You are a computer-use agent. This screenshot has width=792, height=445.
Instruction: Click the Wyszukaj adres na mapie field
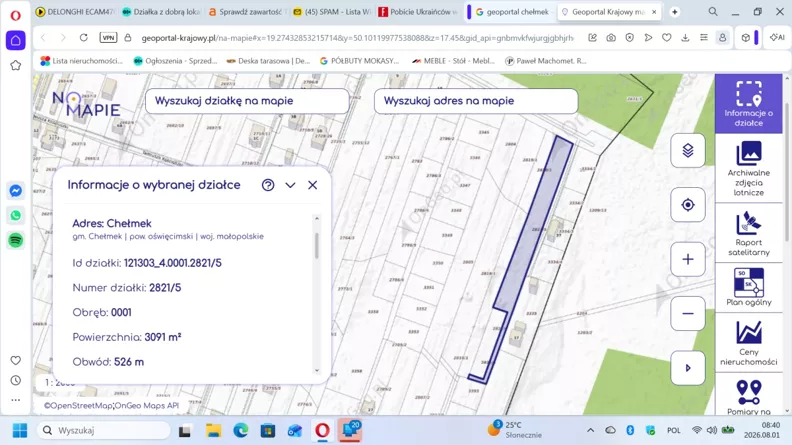[476, 101]
